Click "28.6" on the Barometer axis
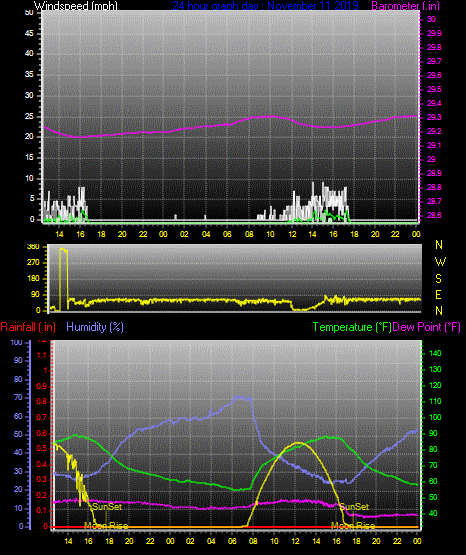466x555 pixels. (x=434, y=216)
